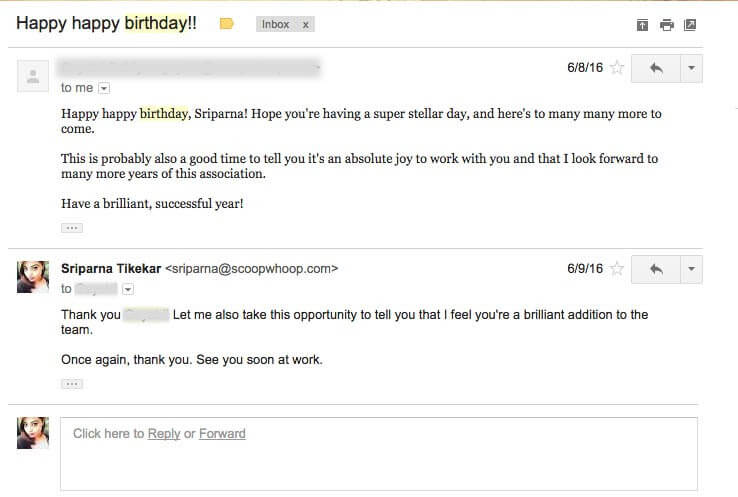
Task: Click the Inbox label tag
Action: click(276, 24)
